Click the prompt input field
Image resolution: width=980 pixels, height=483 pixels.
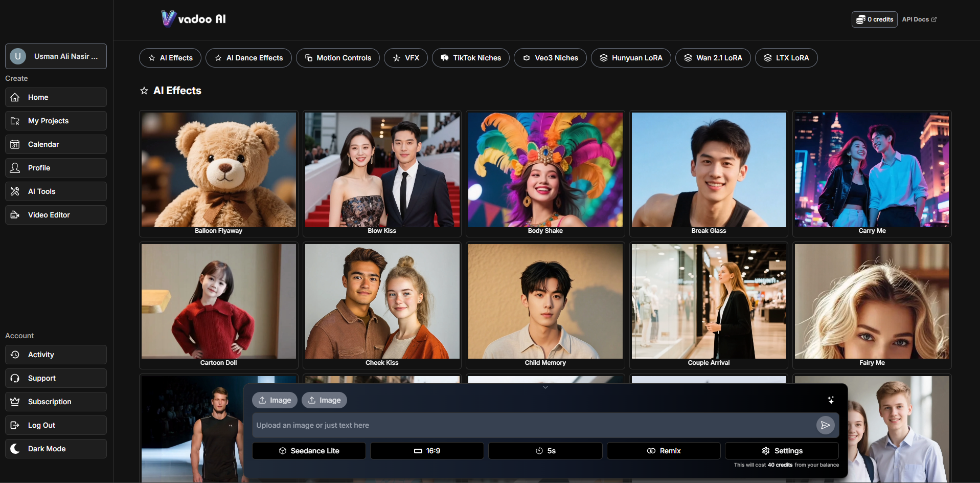(511, 425)
